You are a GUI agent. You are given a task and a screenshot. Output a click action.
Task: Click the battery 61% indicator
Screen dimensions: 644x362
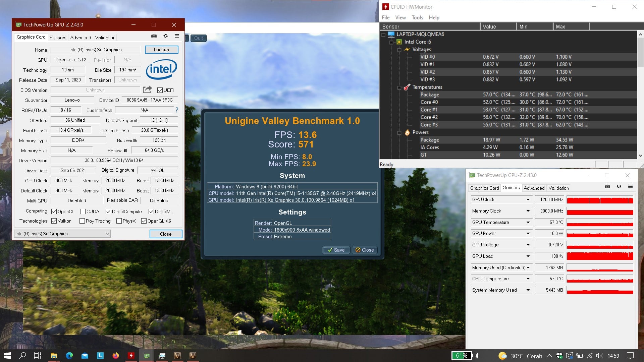click(462, 356)
